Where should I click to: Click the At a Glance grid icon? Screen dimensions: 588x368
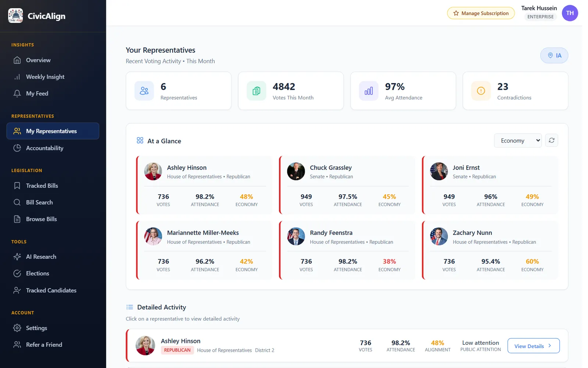pos(140,141)
